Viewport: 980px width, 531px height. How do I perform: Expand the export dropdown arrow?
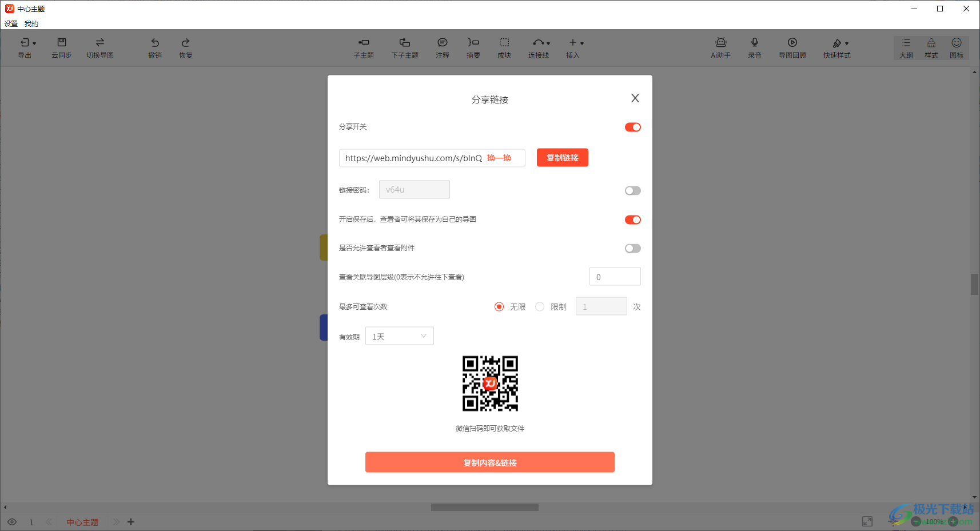(34, 43)
